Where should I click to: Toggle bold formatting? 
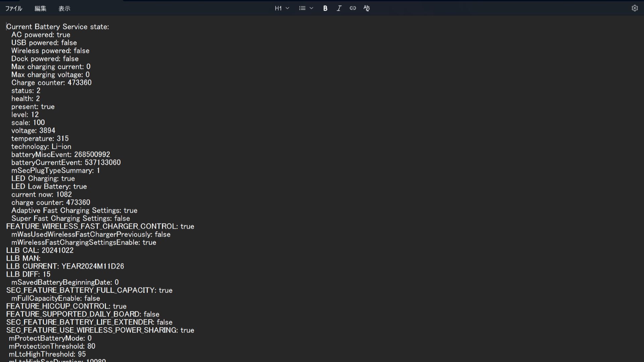[x=325, y=8]
